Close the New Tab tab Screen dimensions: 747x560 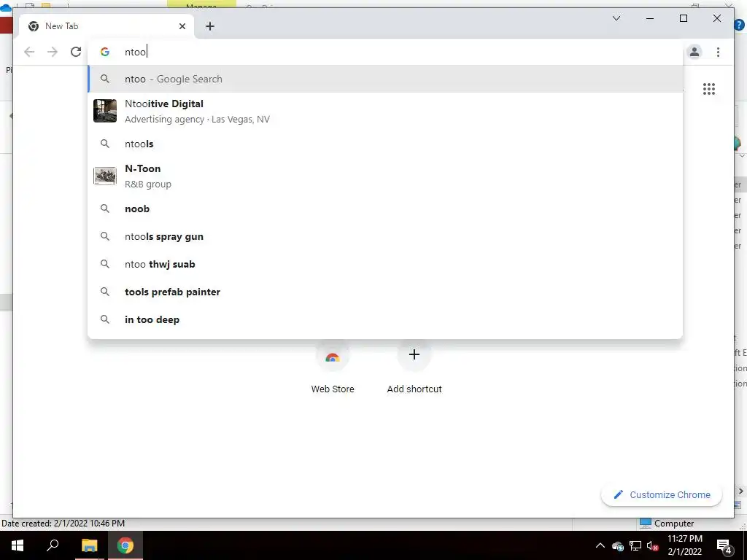(182, 26)
